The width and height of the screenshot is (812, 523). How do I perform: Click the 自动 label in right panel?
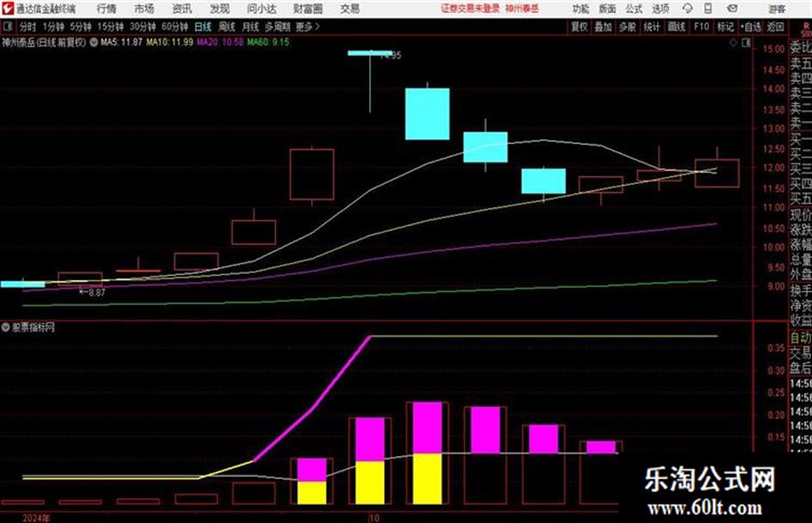click(801, 338)
